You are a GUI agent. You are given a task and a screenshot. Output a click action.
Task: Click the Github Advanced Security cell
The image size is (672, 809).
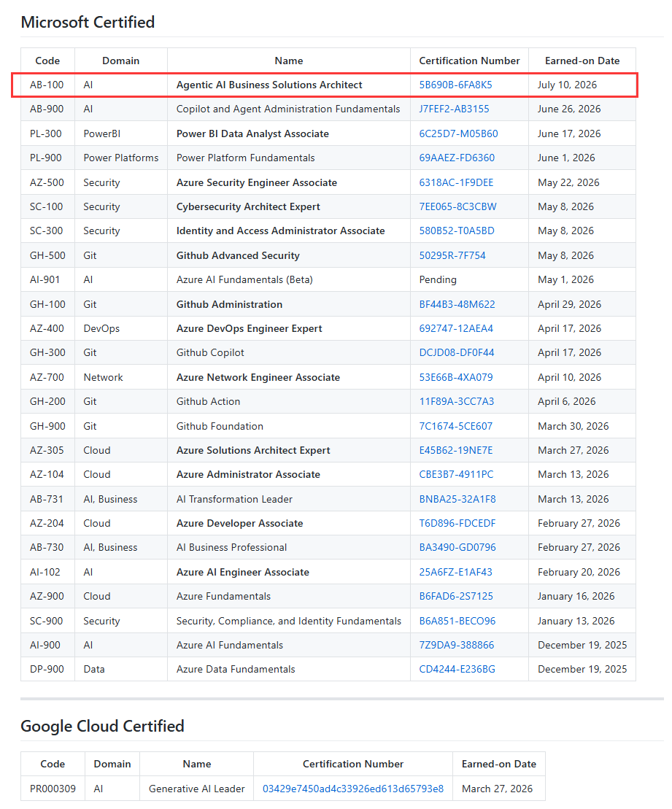tap(288, 255)
